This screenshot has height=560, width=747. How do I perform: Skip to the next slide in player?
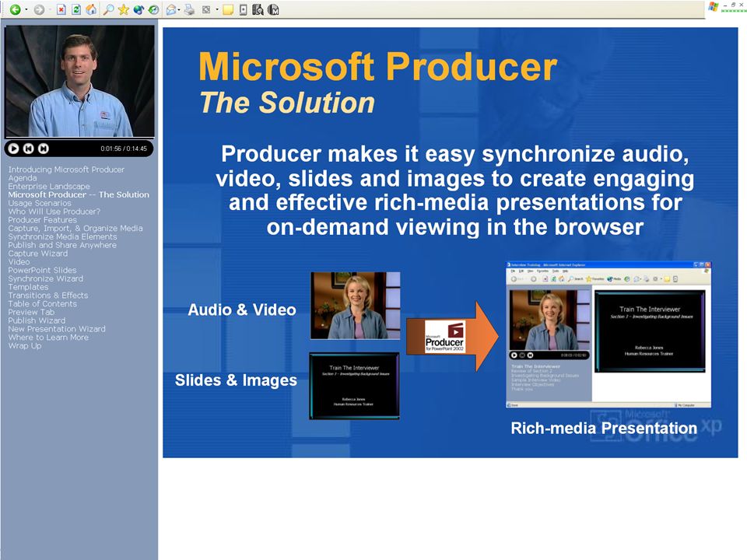point(43,149)
